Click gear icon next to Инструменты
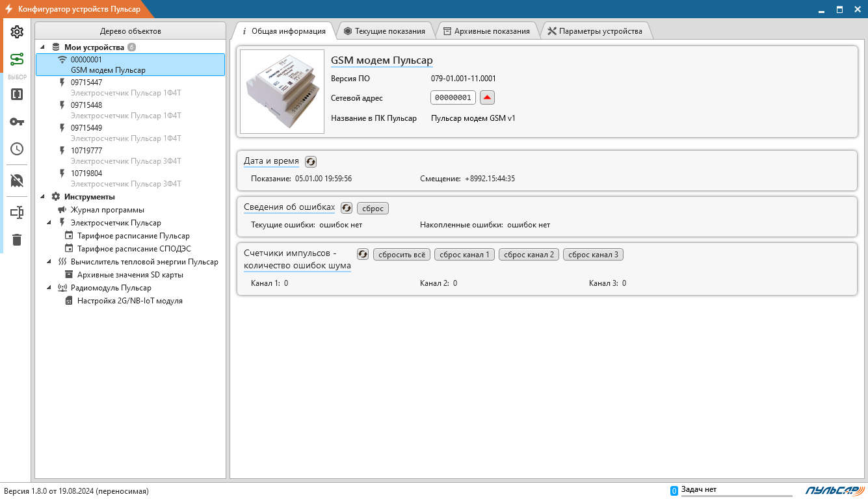This screenshot has height=499, width=868. pyautogui.click(x=56, y=197)
